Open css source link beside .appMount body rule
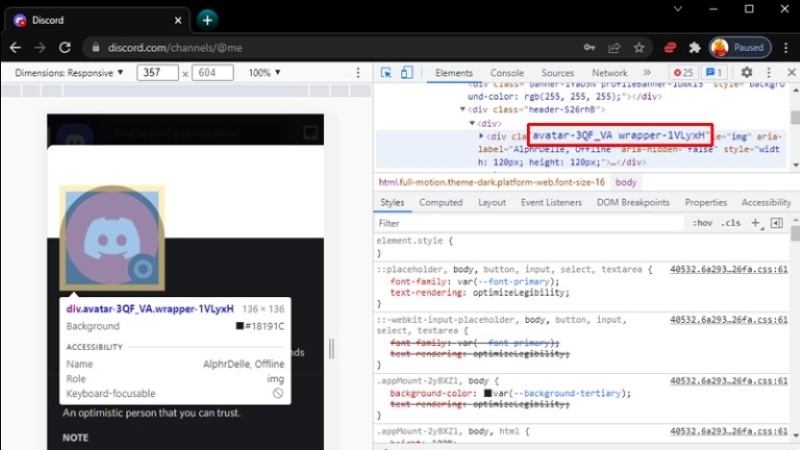Screen dimensions: 800x450 point(729,381)
